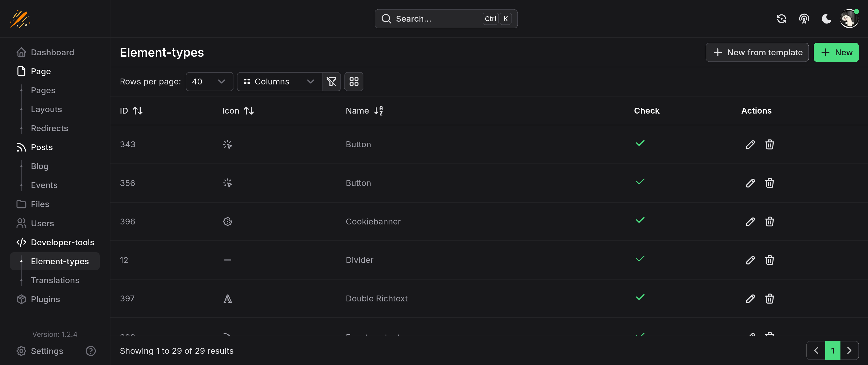The height and width of the screenshot is (365, 868).
Task: Click the user avatar in top right
Action: point(848,19)
